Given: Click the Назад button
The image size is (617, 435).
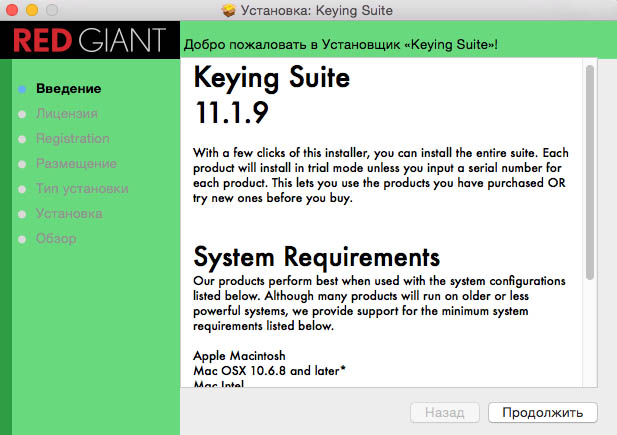Looking at the screenshot, I should tap(445, 412).
